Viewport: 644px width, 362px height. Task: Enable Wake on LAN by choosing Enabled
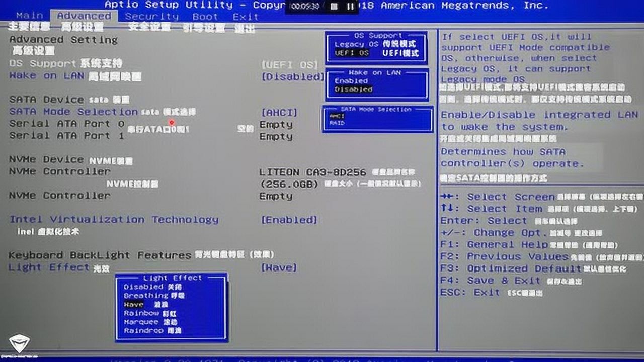pyautogui.click(x=351, y=80)
